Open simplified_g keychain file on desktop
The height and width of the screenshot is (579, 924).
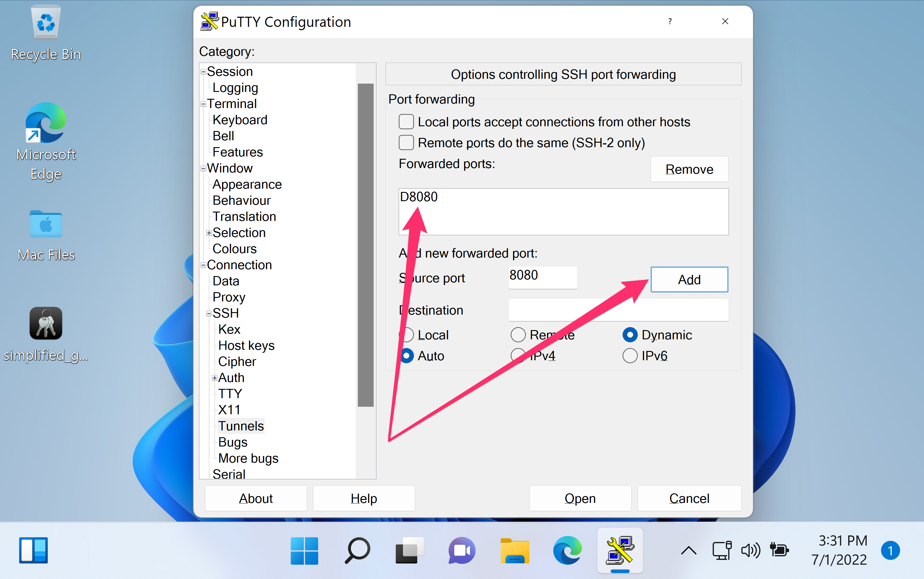tap(46, 335)
